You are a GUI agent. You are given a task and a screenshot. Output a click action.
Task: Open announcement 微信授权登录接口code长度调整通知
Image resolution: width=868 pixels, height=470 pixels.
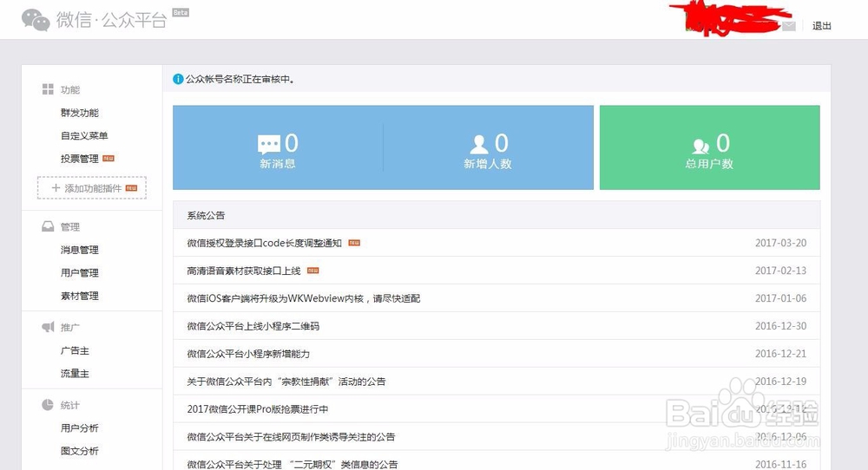tap(264, 243)
